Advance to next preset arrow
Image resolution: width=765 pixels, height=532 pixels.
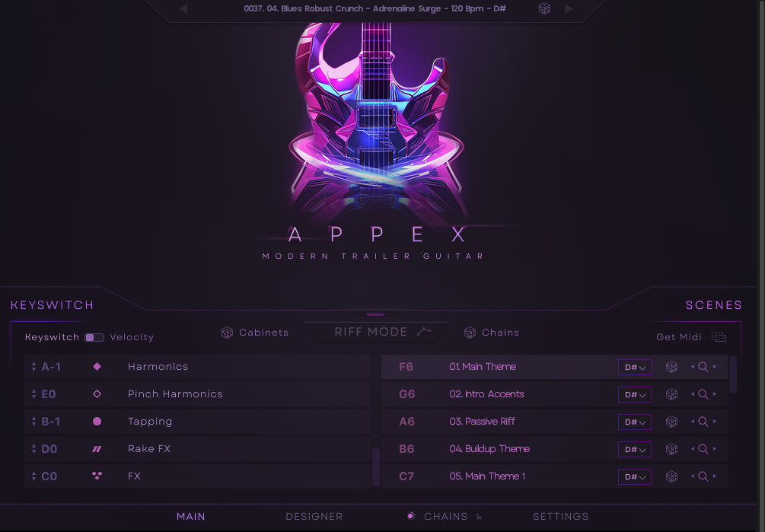pyautogui.click(x=569, y=8)
